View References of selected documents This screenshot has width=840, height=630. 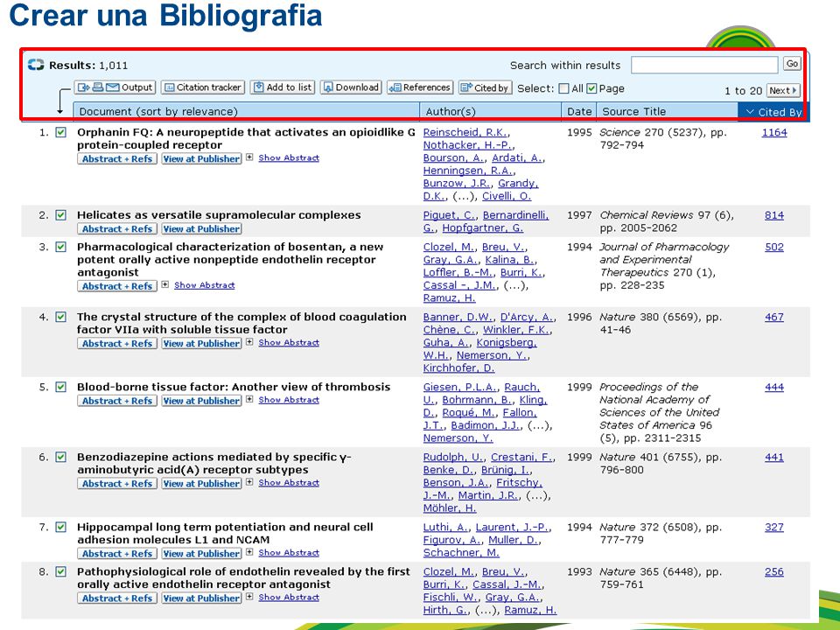click(x=419, y=87)
